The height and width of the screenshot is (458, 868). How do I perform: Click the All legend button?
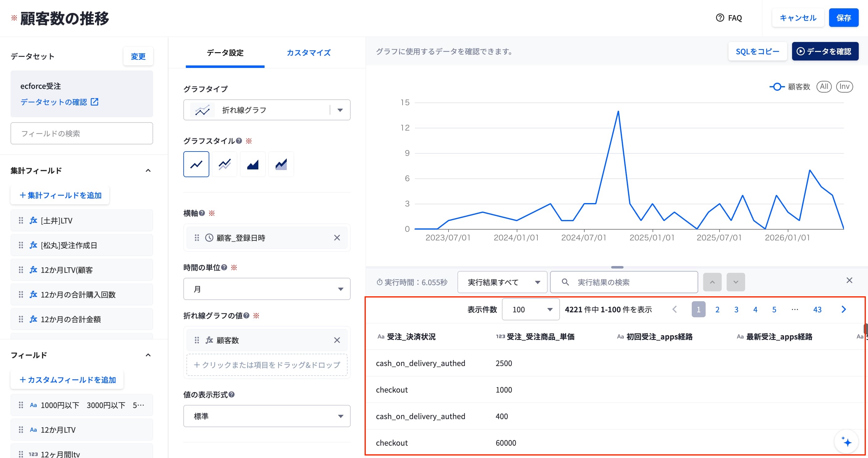pos(824,87)
